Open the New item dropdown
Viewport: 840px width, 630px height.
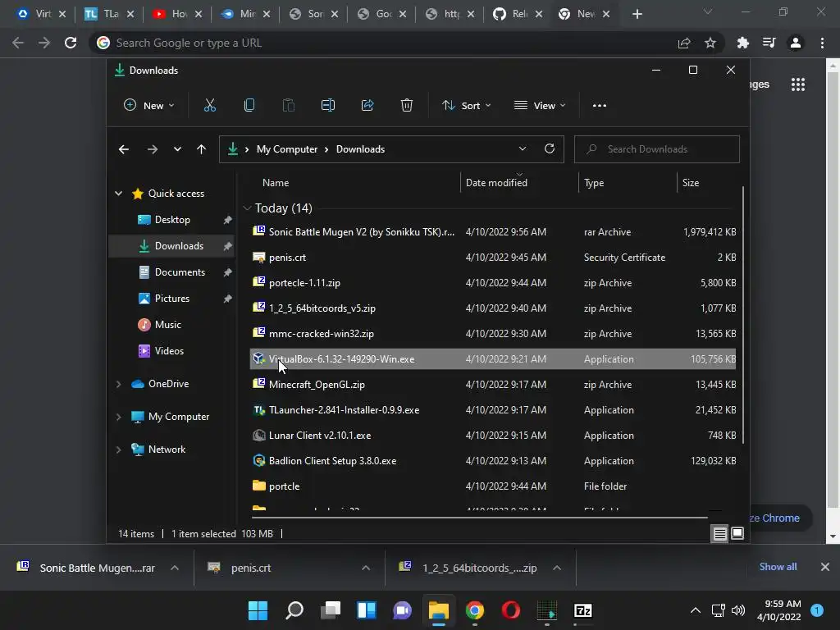coord(149,106)
